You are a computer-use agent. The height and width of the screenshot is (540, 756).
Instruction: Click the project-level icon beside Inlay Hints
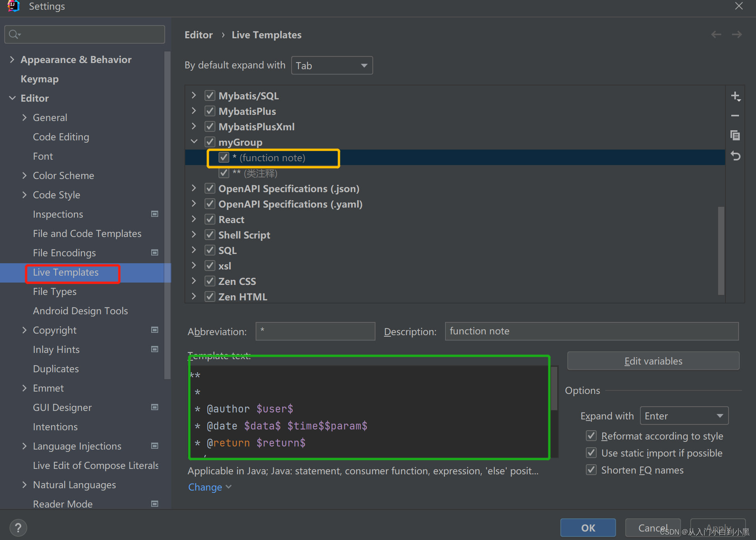(155, 349)
